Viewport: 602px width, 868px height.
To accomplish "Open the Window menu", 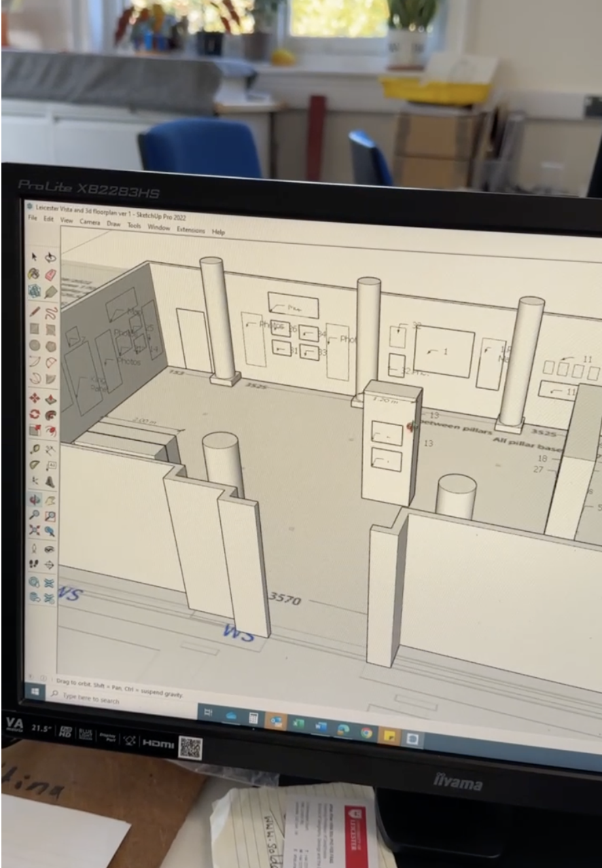I will (x=159, y=228).
